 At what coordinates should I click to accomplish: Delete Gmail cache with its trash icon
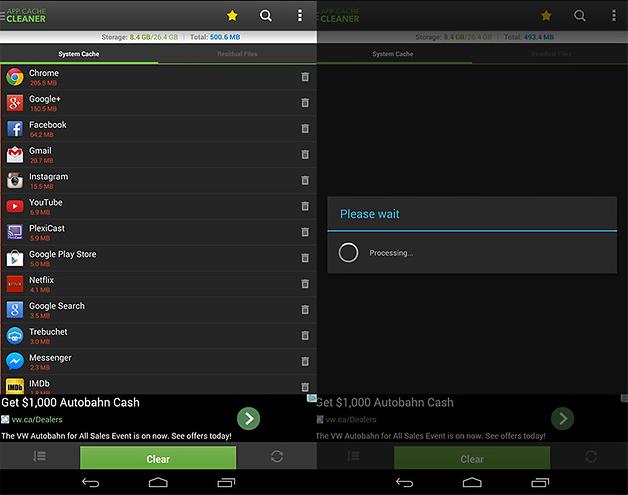coord(305,154)
